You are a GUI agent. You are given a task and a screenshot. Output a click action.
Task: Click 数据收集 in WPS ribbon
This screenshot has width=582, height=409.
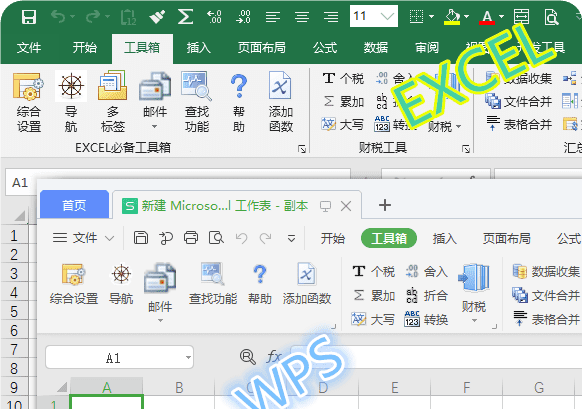pos(546,272)
